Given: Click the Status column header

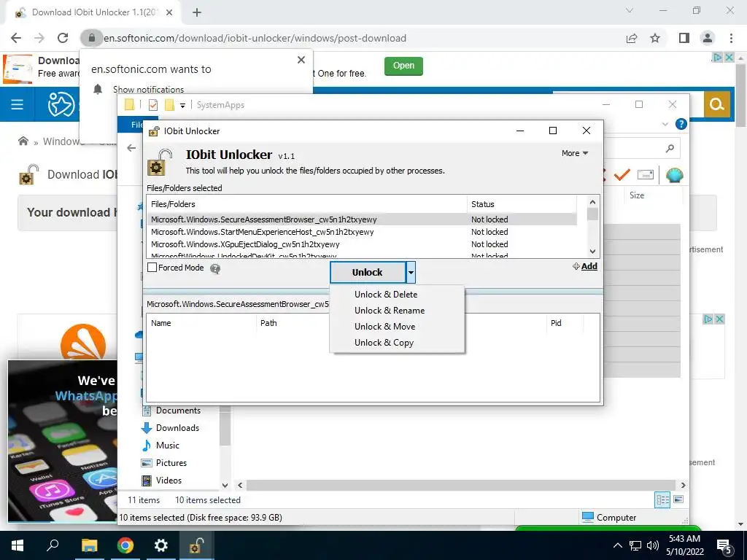Looking at the screenshot, I should (522, 204).
